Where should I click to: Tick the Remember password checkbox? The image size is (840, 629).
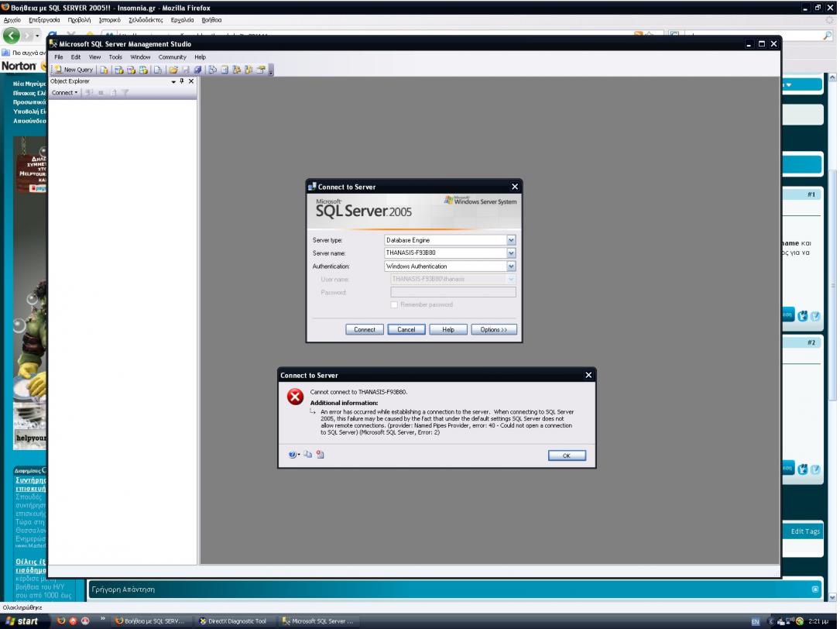tap(394, 304)
